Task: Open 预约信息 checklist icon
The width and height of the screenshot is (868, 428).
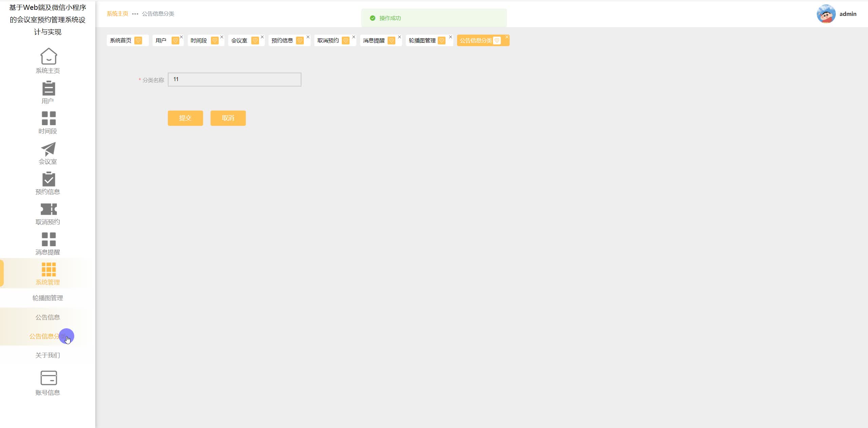Action: (x=48, y=179)
